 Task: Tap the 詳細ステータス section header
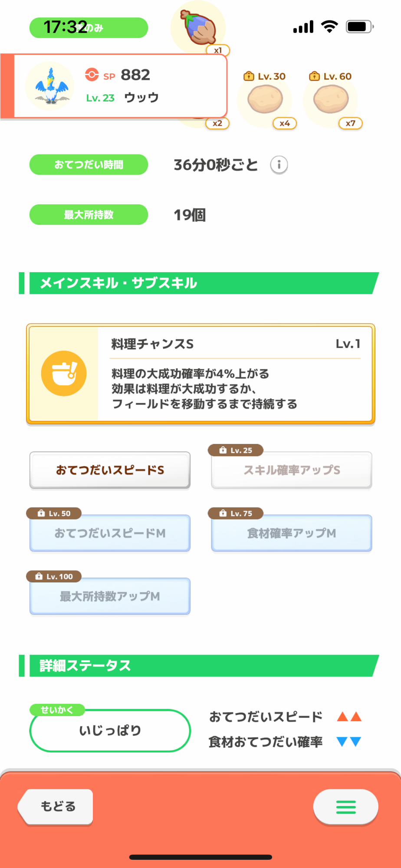pyautogui.click(x=200, y=666)
